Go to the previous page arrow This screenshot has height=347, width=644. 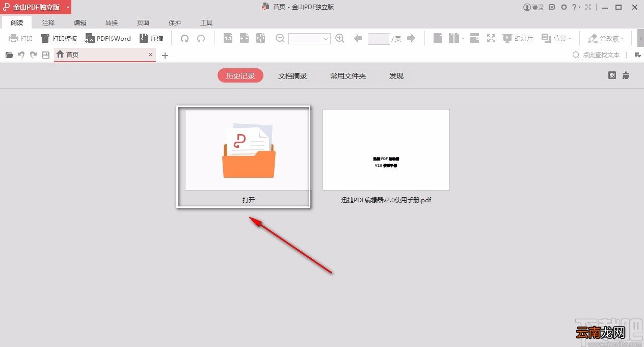[358, 38]
